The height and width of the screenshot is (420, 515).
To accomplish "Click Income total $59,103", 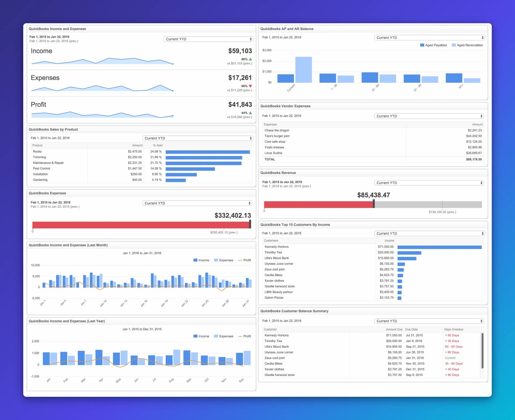I will click(240, 51).
